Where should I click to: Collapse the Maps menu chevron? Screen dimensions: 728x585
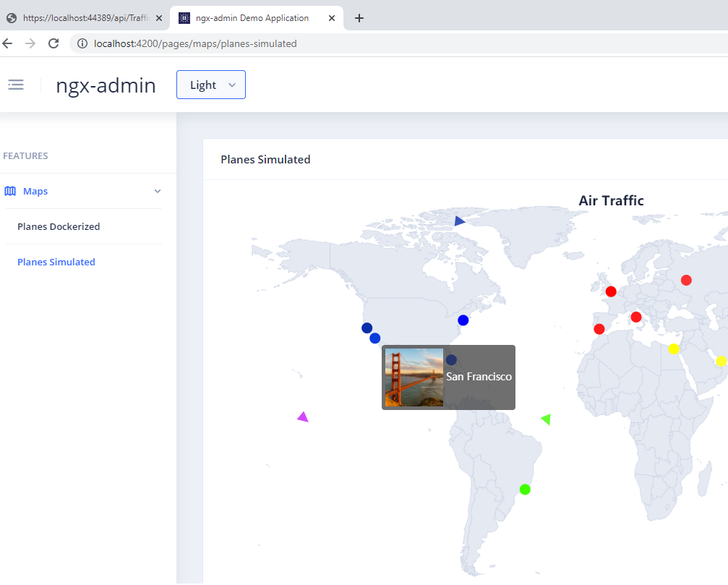[x=158, y=192]
